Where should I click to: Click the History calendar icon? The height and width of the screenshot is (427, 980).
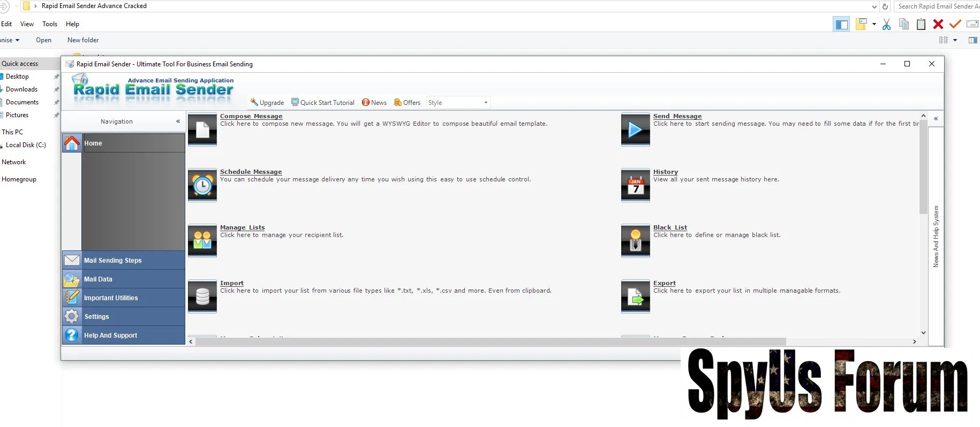635,185
